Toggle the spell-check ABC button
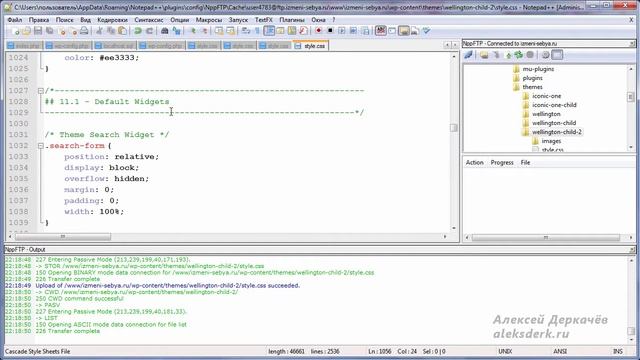Image resolution: width=640 pixels, height=360 pixels. 380,31
